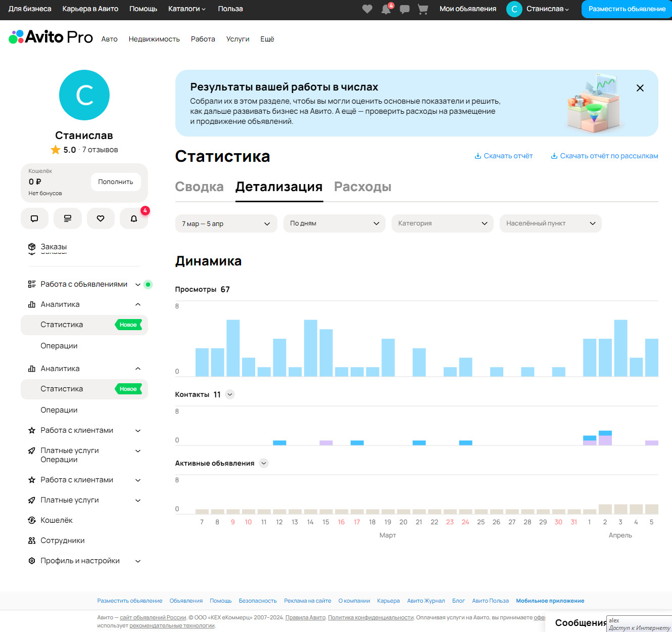Open sidebar notifications bell with badge 4
672x632 pixels.
(x=134, y=218)
